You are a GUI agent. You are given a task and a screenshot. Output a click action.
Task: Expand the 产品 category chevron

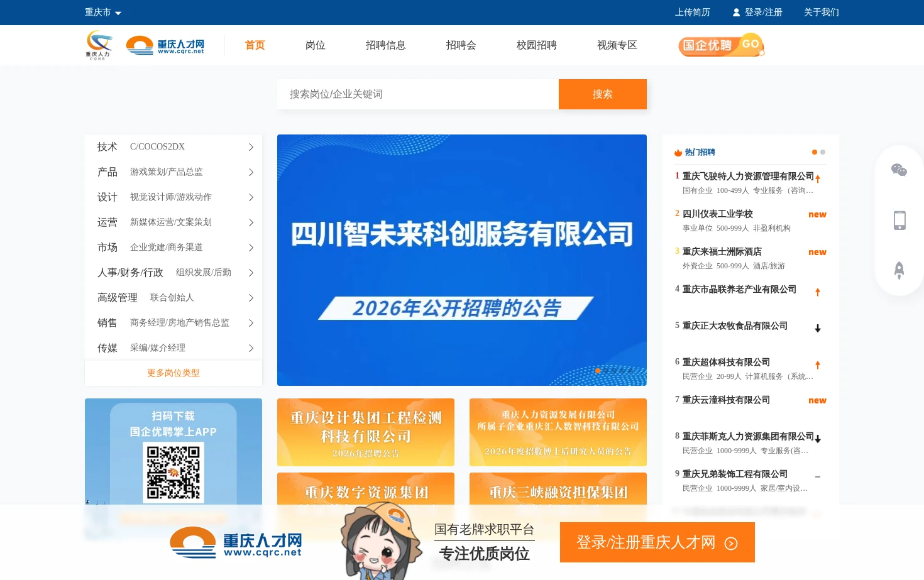coord(251,172)
